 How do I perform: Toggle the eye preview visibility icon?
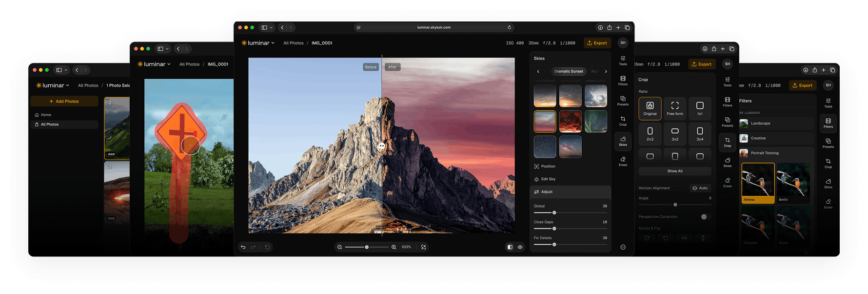pos(520,247)
